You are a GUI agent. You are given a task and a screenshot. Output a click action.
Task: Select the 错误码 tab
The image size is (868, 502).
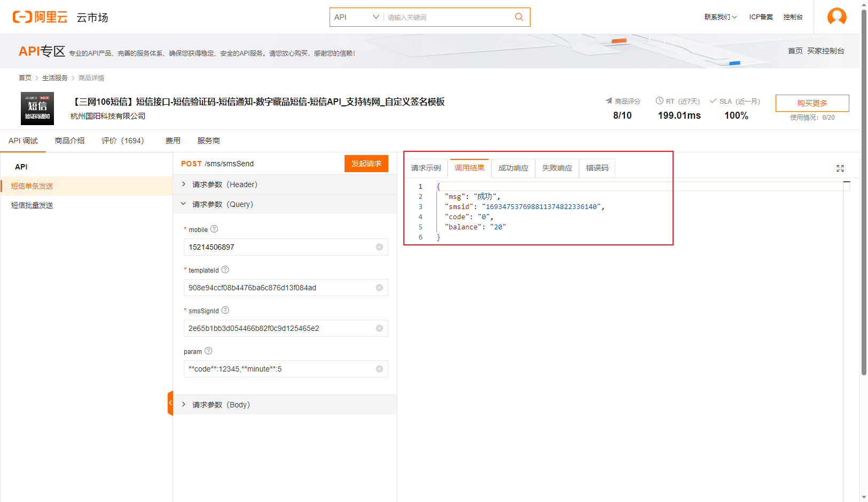pos(597,168)
